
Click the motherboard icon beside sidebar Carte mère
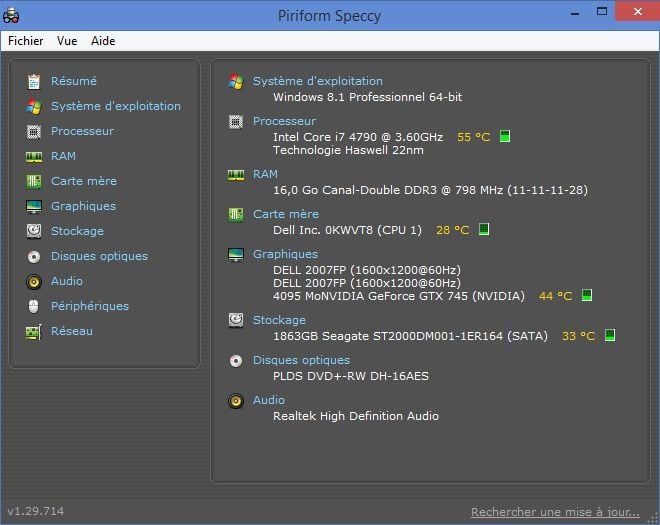(34, 181)
